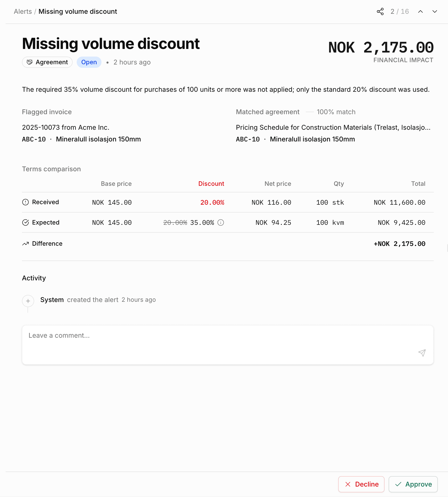Send the comment via paper plane icon
This screenshot has width=448, height=497.
pyautogui.click(x=422, y=353)
